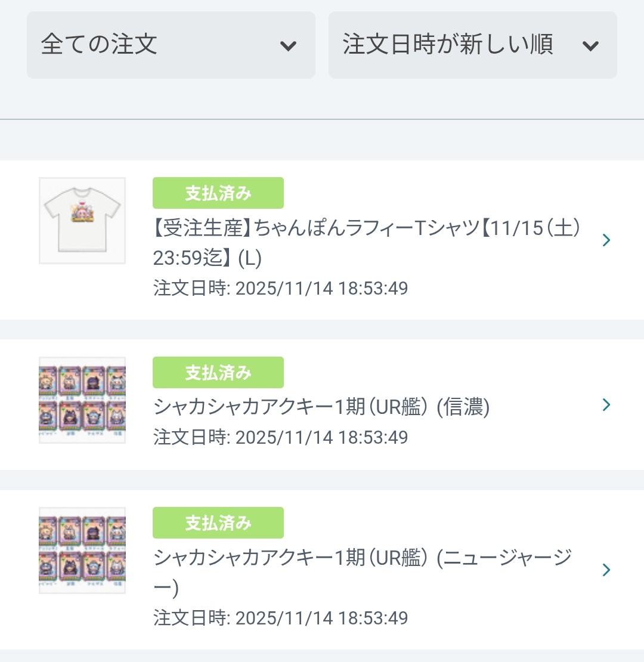Click the 注文日時 line under the 信濃 order
The image size is (644, 662).
click(x=281, y=438)
